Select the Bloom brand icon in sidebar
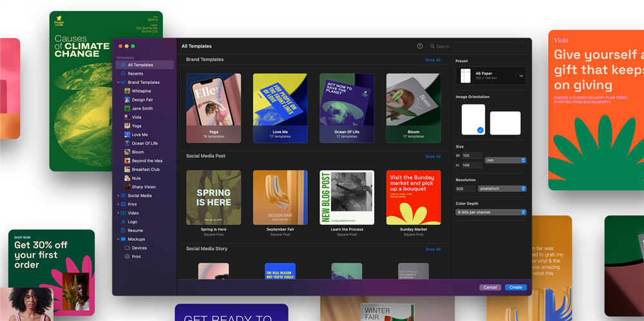644x321 pixels. point(128,152)
